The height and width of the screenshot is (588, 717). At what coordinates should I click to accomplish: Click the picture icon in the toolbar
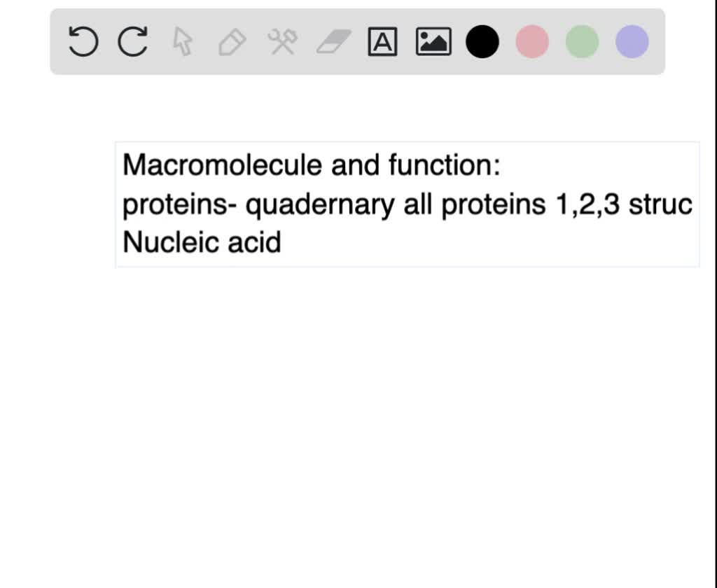click(x=433, y=41)
